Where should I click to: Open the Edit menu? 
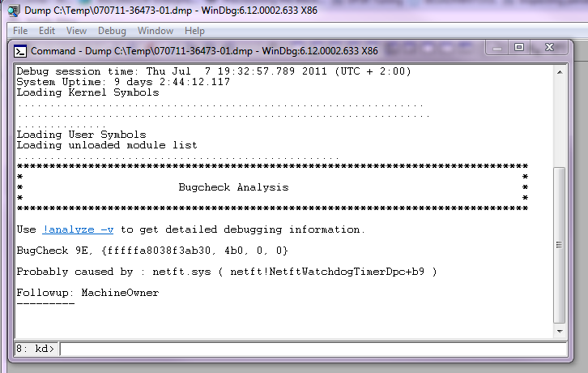47,31
